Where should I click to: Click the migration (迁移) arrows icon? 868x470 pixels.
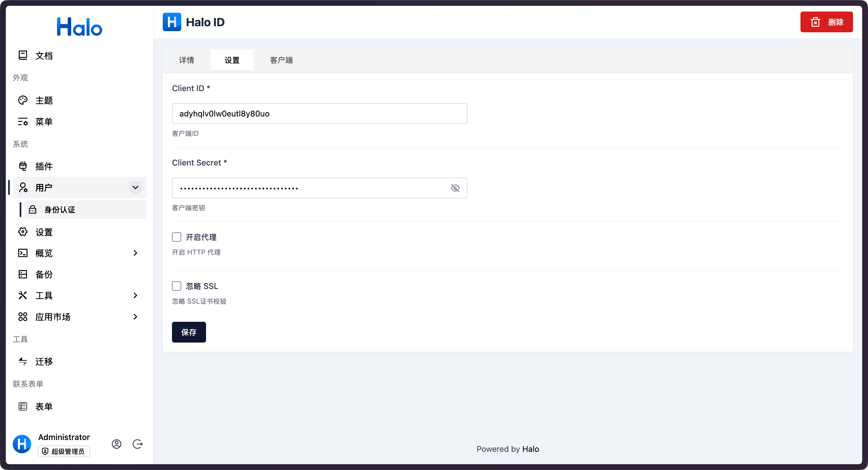(x=23, y=361)
